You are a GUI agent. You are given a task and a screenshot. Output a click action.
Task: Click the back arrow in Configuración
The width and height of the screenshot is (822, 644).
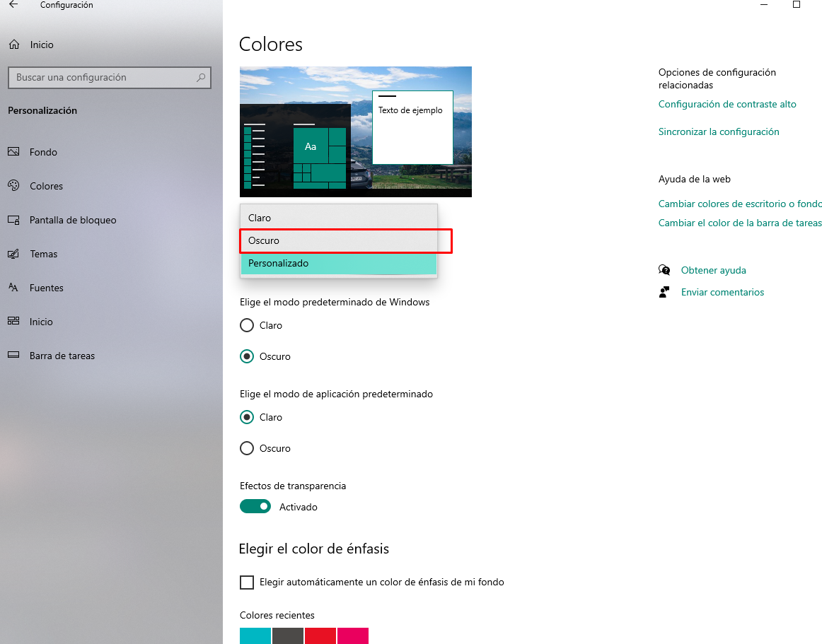(13, 5)
